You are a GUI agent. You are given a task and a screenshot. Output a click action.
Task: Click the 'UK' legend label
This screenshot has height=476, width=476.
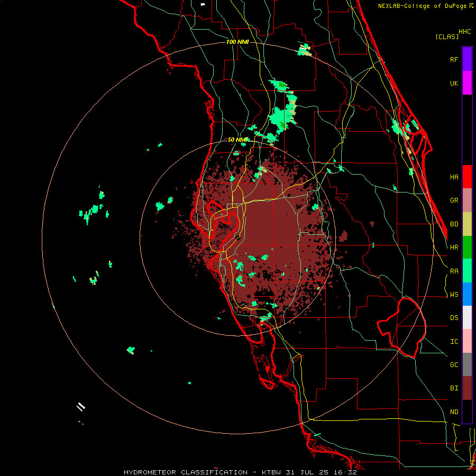click(454, 83)
